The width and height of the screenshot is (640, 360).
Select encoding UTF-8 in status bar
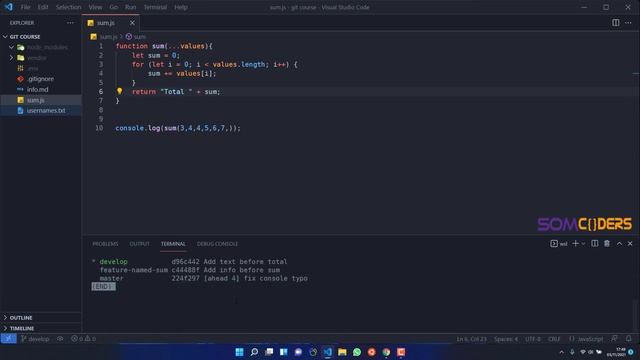click(533, 339)
